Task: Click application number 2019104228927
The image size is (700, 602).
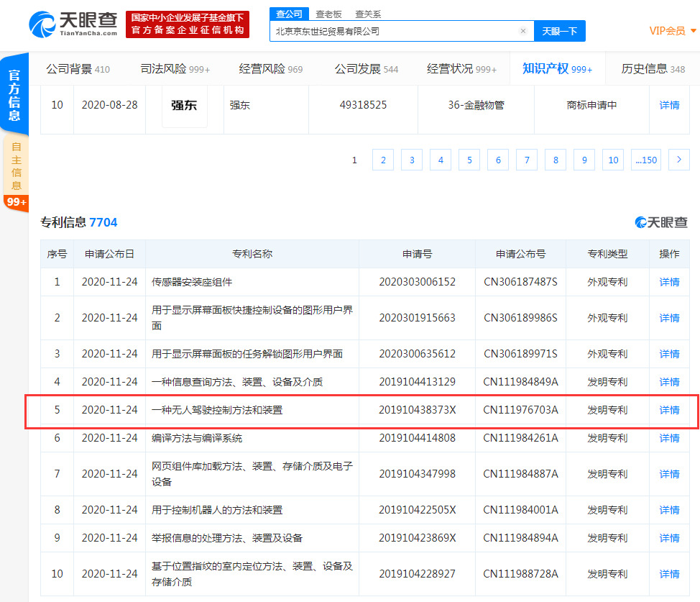Action: (x=418, y=574)
